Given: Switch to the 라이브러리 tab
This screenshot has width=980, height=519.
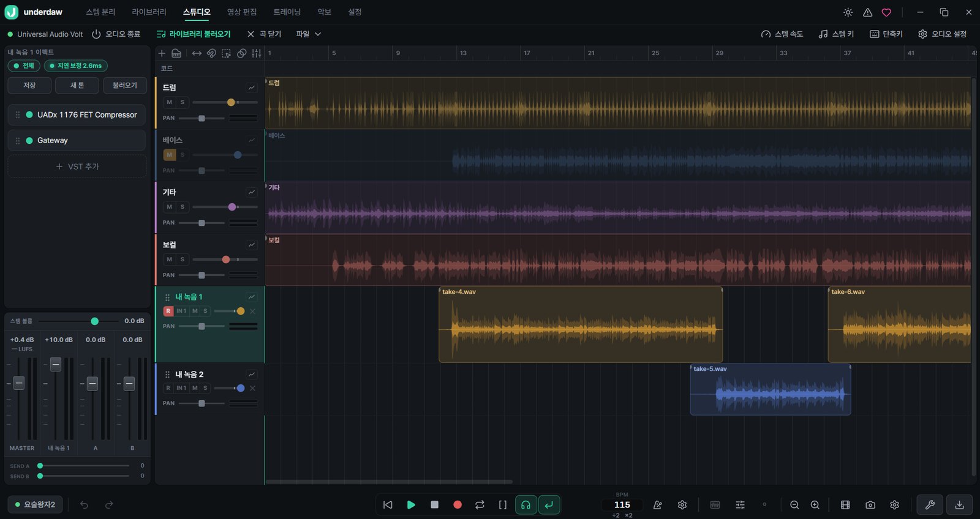Looking at the screenshot, I should [149, 12].
